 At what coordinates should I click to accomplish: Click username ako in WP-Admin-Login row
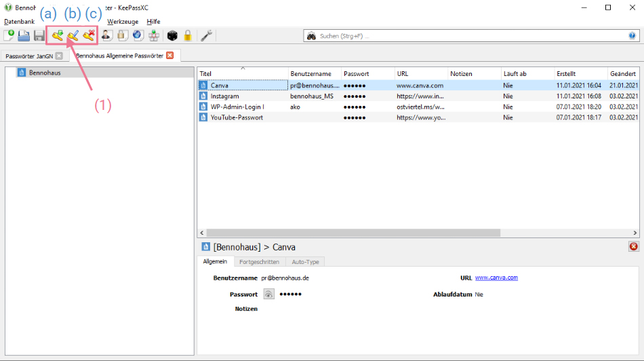point(295,107)
